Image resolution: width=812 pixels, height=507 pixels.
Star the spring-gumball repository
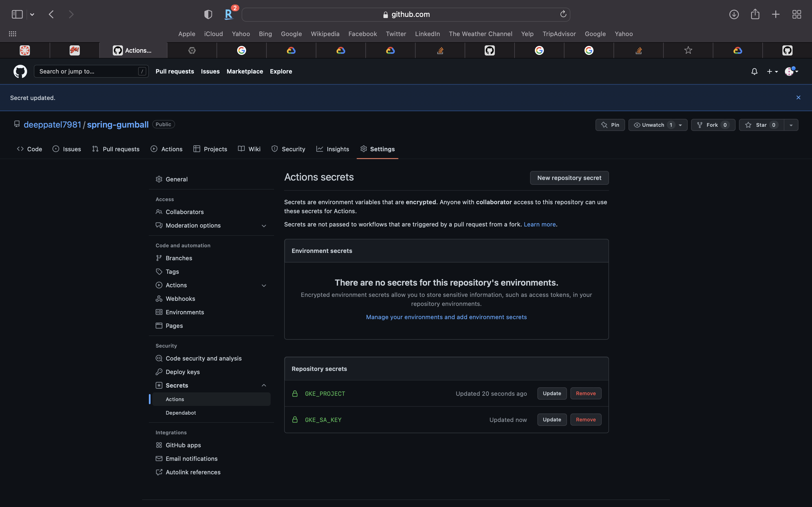(761, 125)
